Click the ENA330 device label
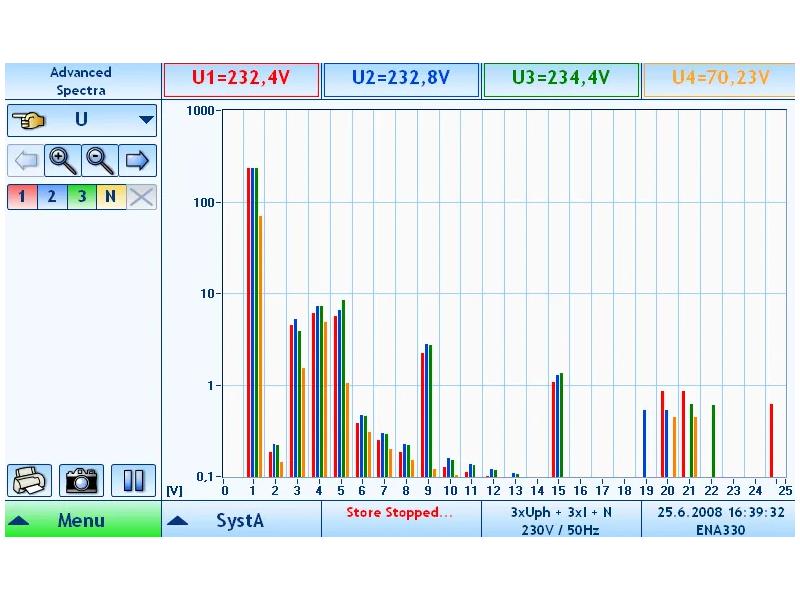Viewport: 800px width, 600px height. pyautogui.click(x=720, y=530)
